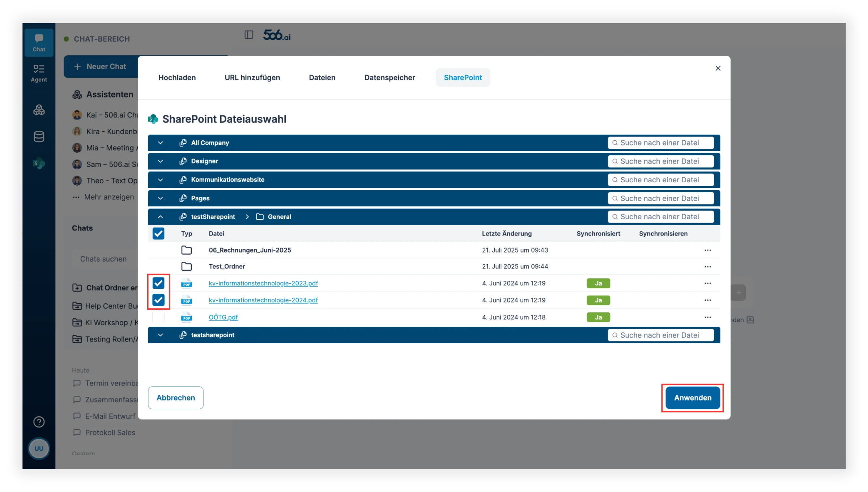Click the Chat Ordner erstellen folder icon

[77, 288]
